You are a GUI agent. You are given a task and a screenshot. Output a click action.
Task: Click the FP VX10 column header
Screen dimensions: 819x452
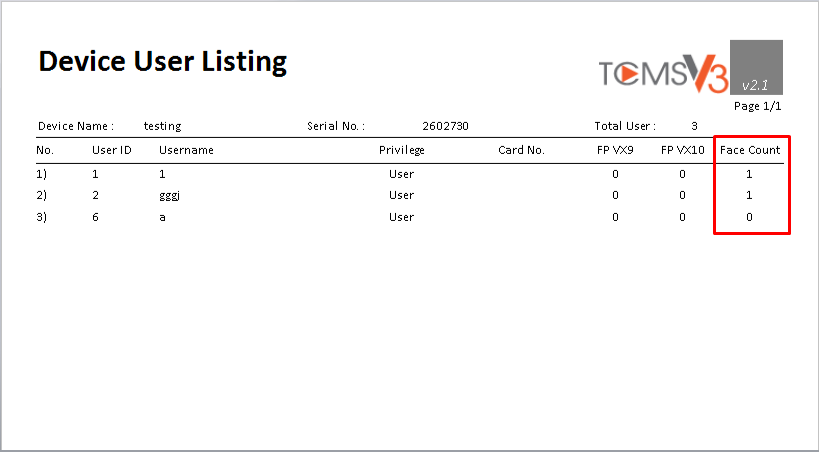683,150
